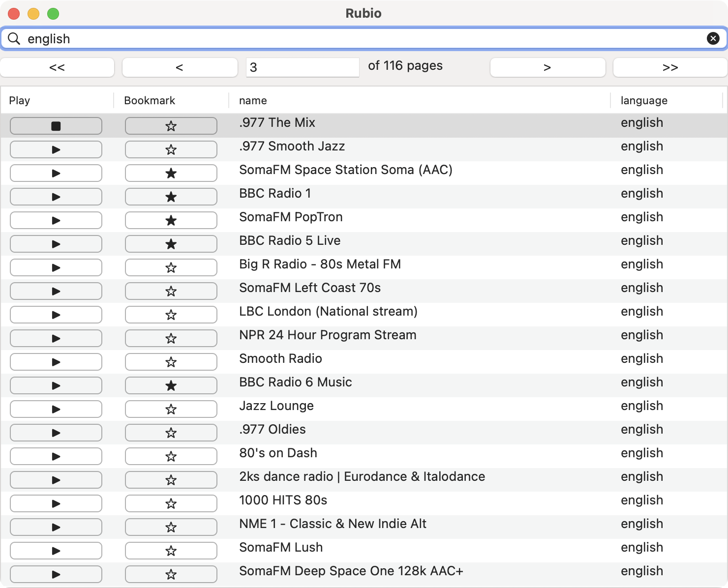
Task: Clear the search field with x icon
Action: [713, 38]
